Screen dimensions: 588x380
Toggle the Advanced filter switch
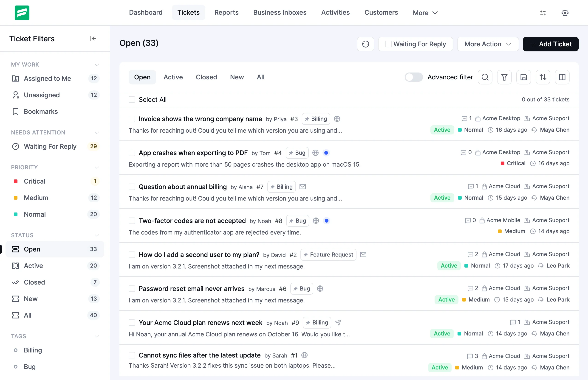414,77
